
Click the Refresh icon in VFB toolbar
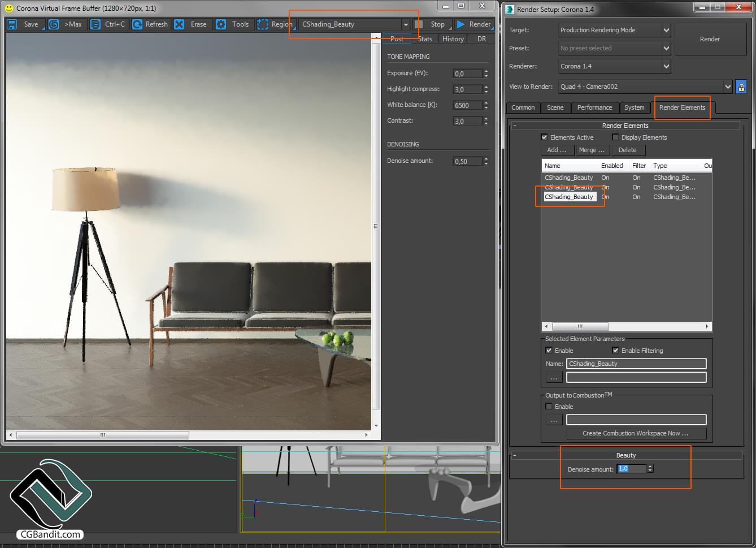point(137,24)
